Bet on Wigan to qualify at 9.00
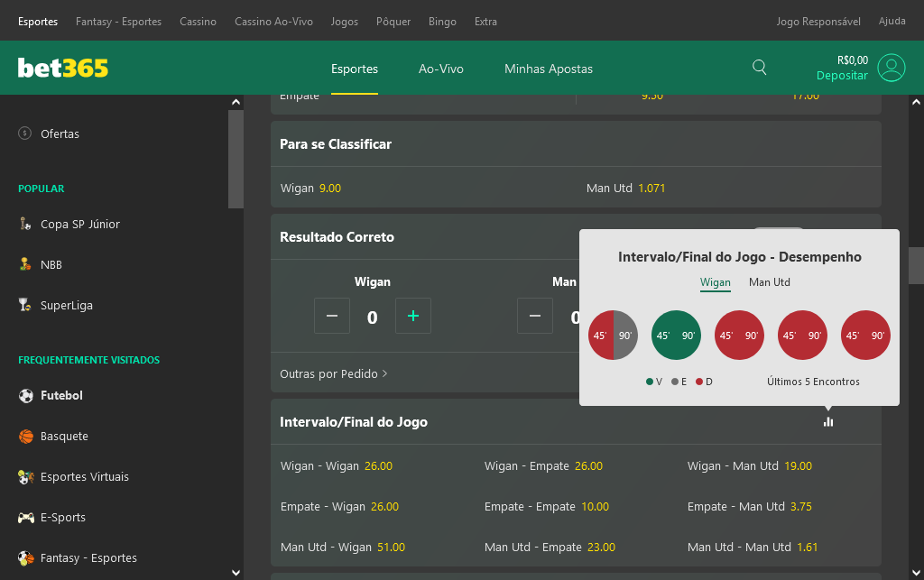This screenshot has width=924, height=580. (x=310, y=189)
